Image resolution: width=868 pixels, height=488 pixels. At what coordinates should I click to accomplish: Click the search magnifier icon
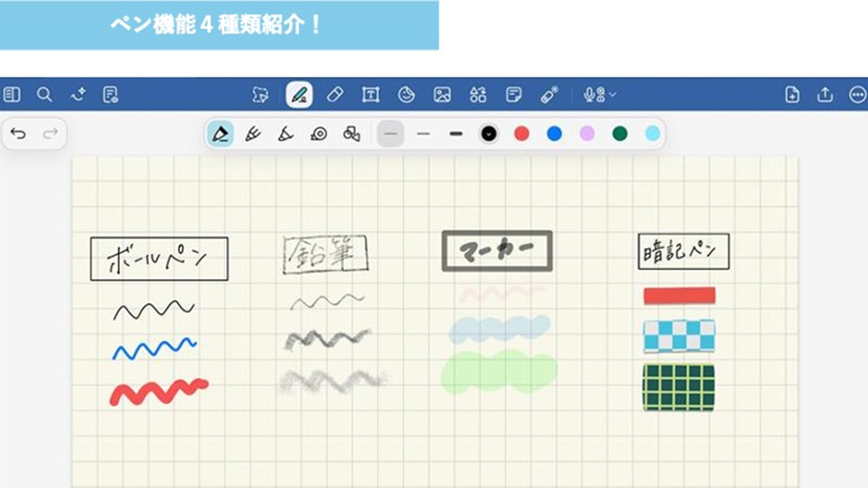coord(44,95)
